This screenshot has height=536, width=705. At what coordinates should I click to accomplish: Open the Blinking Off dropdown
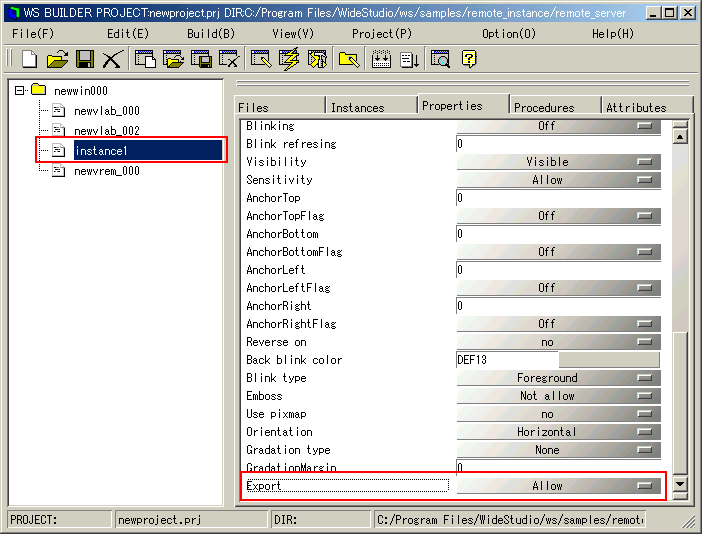558,126
